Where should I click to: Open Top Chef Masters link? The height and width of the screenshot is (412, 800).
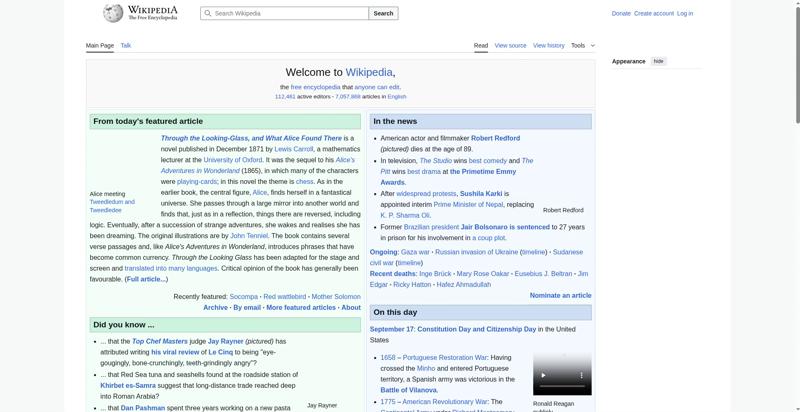(160, 341)
